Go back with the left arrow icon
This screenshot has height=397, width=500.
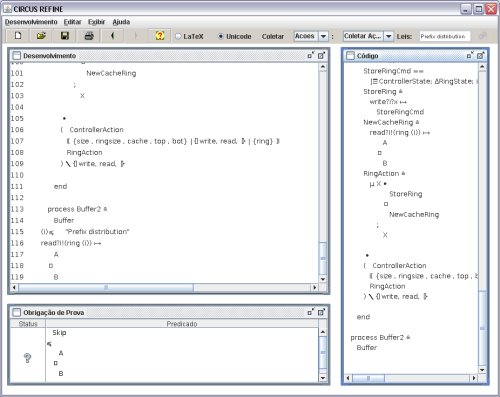[112, 36]
